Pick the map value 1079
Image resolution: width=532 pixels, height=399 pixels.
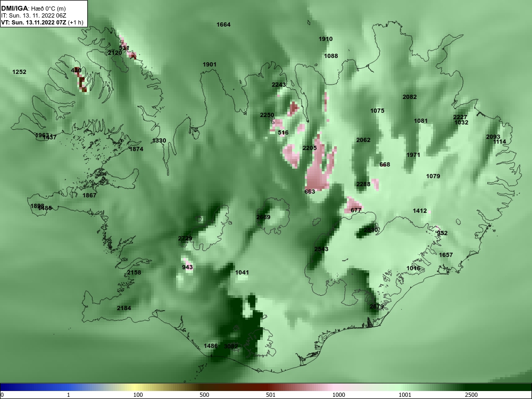(433, 176)
